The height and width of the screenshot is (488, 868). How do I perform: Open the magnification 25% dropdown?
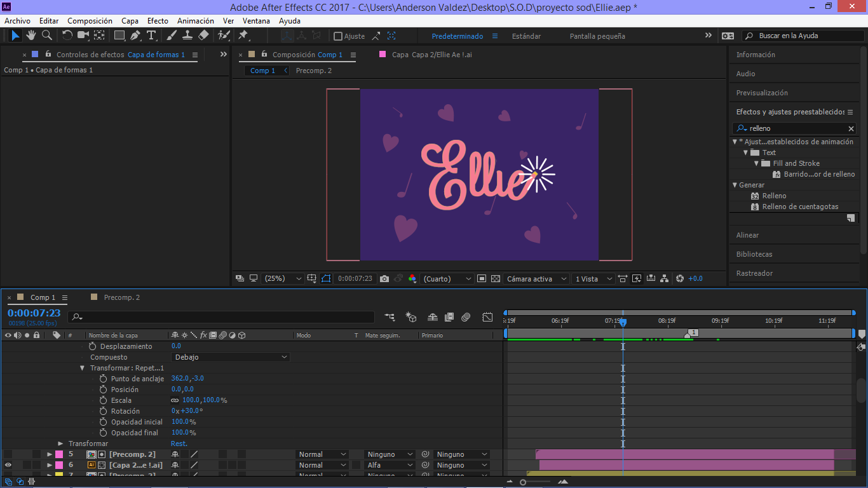coord(284,278)
